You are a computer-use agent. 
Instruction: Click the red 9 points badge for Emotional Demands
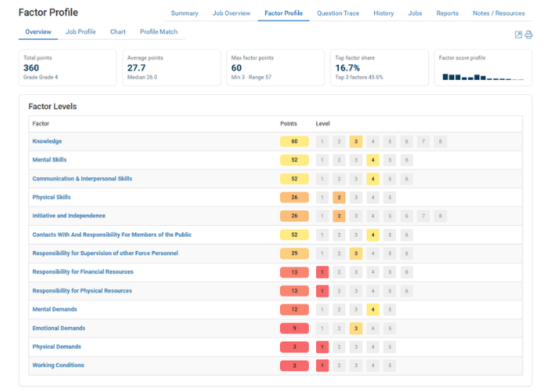tap(294, 328)
